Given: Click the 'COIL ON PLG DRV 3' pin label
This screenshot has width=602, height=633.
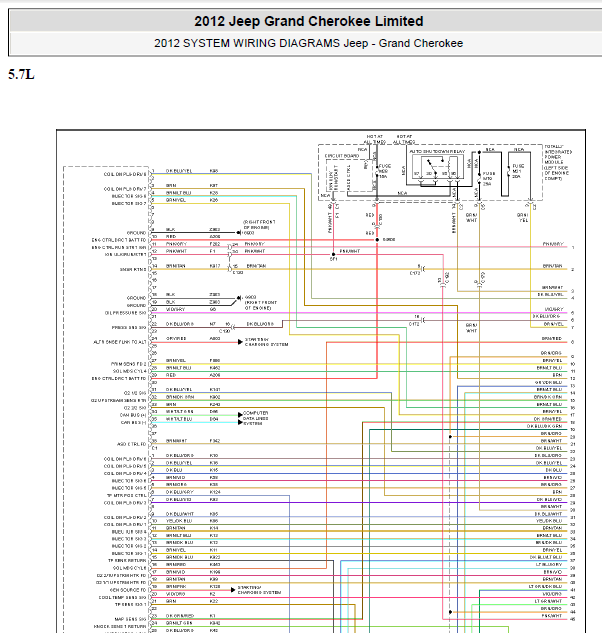Looking at the screenshot, I should [125, 503].
